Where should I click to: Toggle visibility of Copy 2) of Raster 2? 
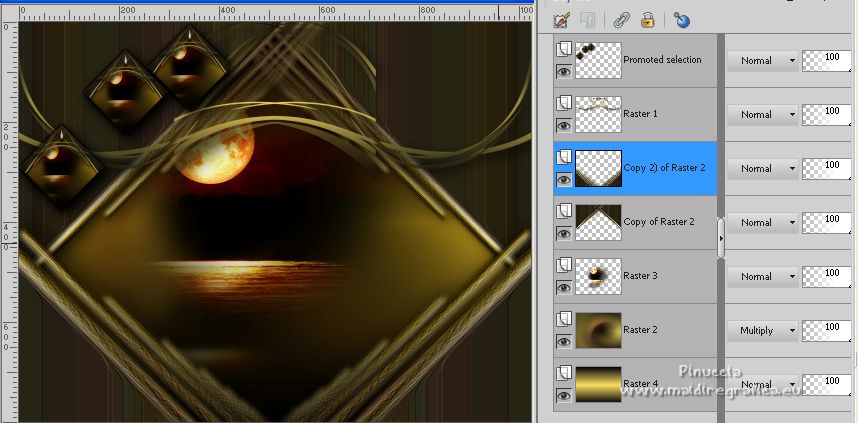pyautogui.click(x=564, y=179)
